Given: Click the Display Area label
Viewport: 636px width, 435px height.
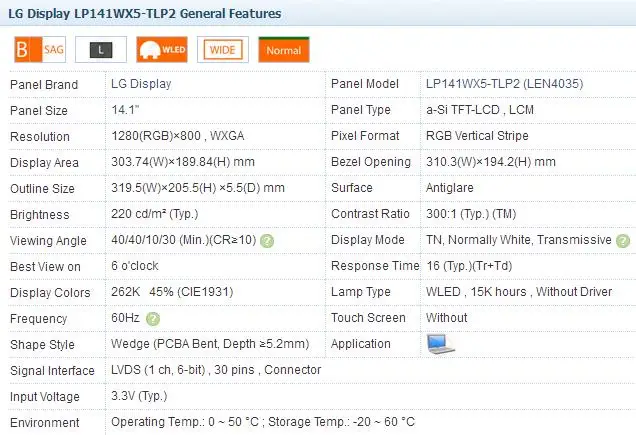Looking at the screenshot, I should 44,163.
